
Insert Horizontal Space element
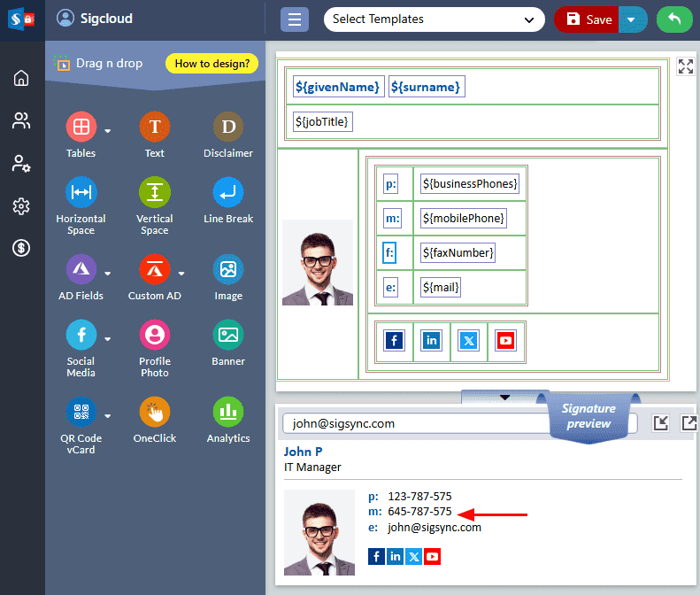coord(81,193)
